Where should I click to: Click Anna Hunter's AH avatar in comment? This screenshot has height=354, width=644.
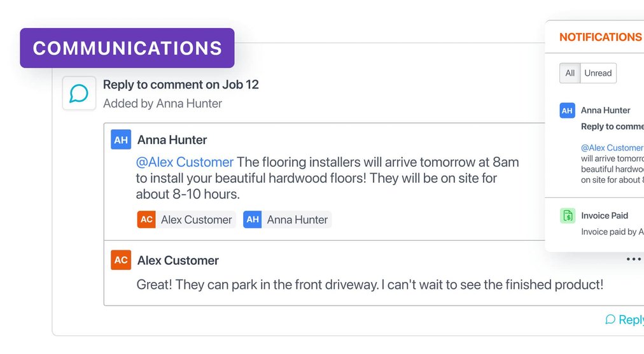pyautogui.click(x=121, y=139)
